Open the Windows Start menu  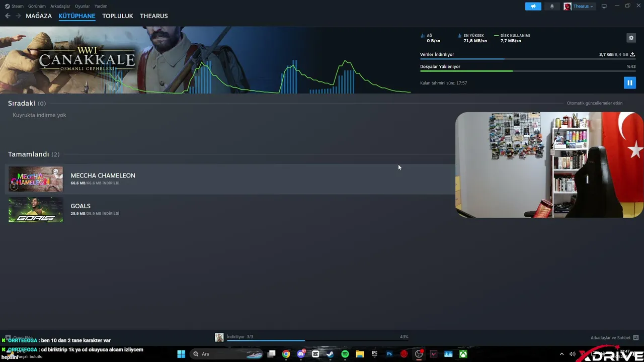[x=181, y=354]
